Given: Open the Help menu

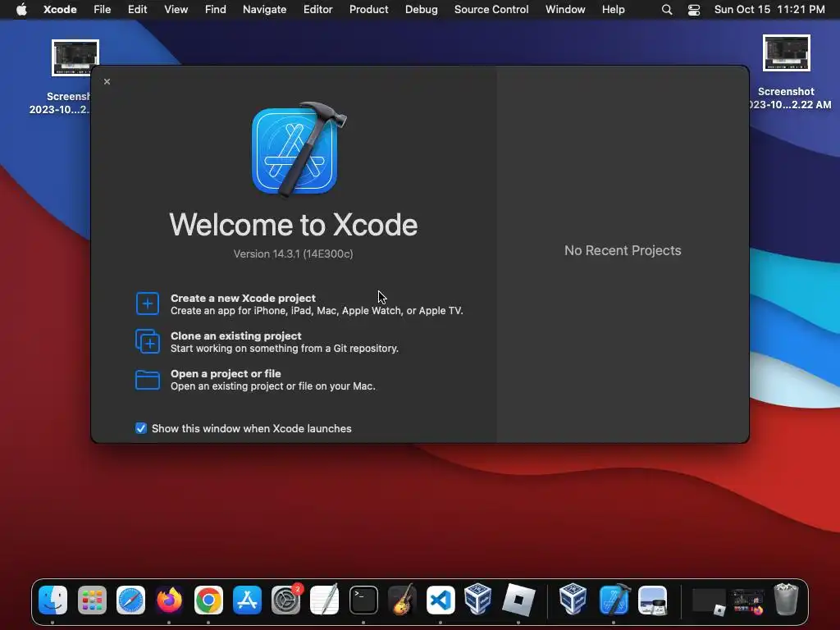Looking at the screenshot, I should click(614, 10).
